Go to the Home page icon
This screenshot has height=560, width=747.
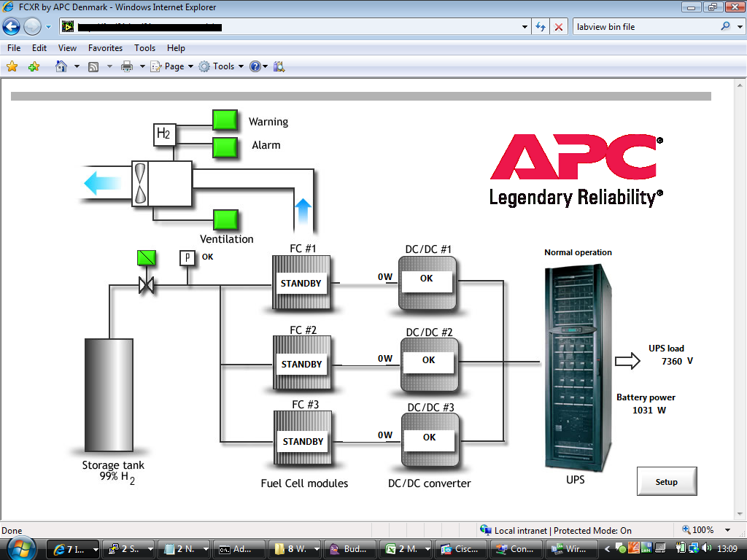point(61,66)
